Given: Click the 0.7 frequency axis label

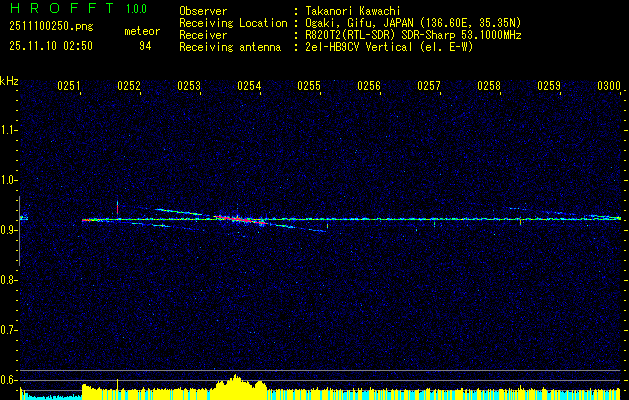Looking at the screenshot, I should [8, 331].
